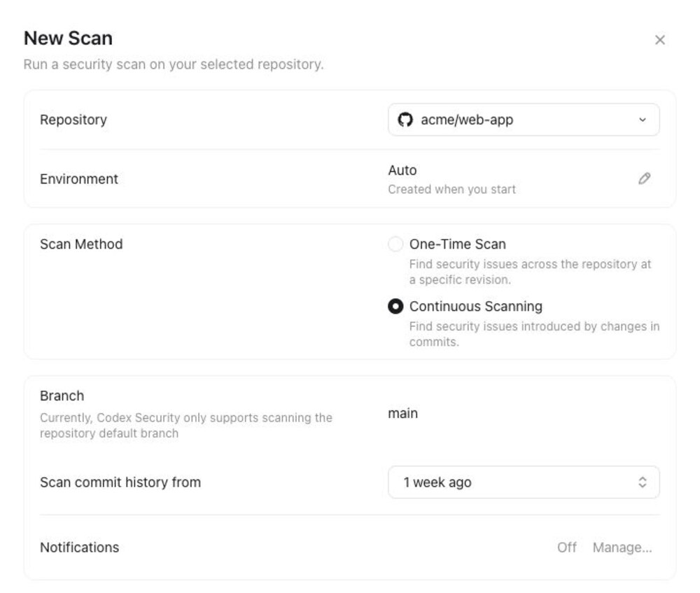Click the Notifications label
This screenshot has height=593, width=700.
[x=80, y=547]
